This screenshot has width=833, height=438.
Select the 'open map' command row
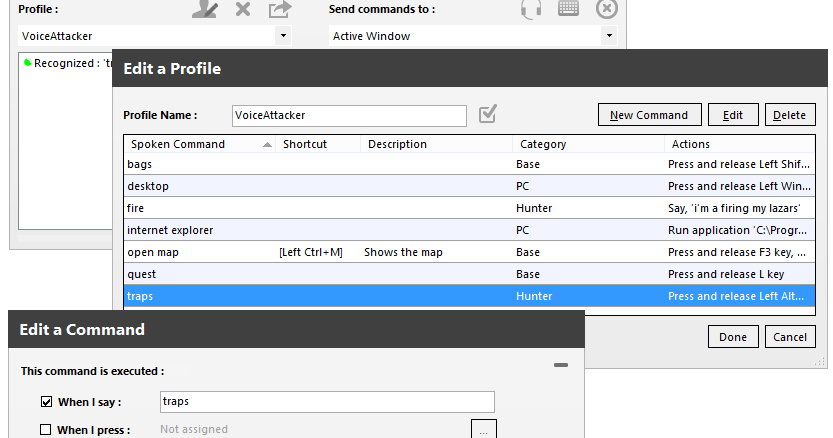[x=469, y=252]
